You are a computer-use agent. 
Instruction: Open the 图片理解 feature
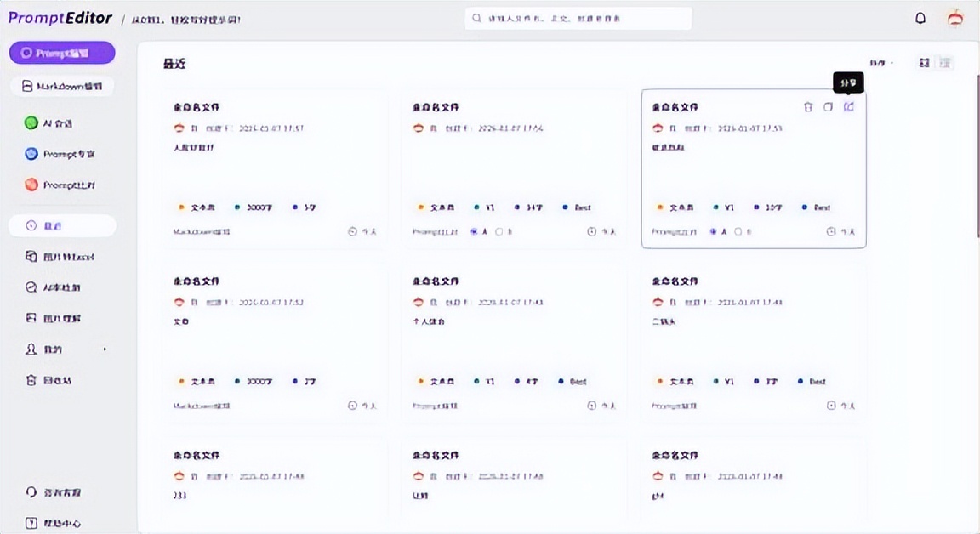(63, 318)
